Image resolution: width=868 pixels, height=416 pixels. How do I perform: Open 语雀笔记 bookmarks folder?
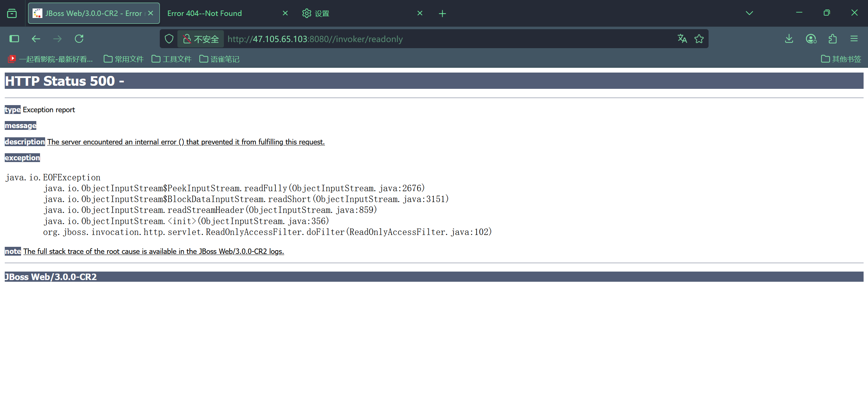(219, 59)
